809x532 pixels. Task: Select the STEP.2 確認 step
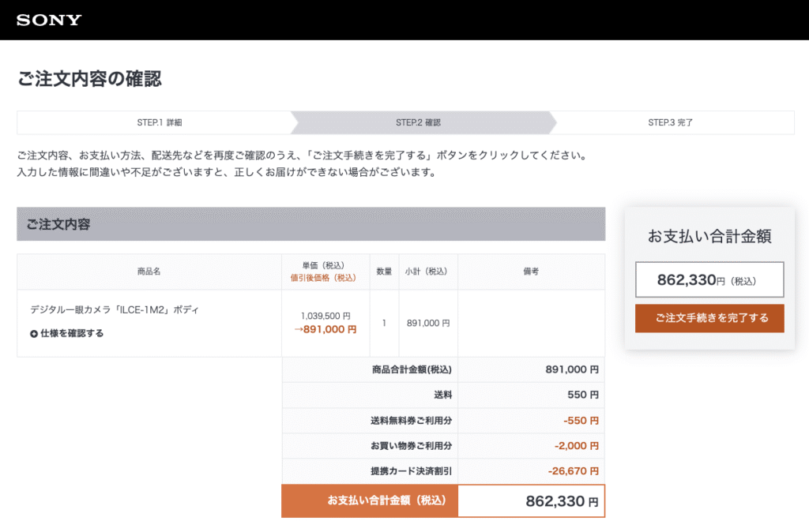click(x=418, y=122)
